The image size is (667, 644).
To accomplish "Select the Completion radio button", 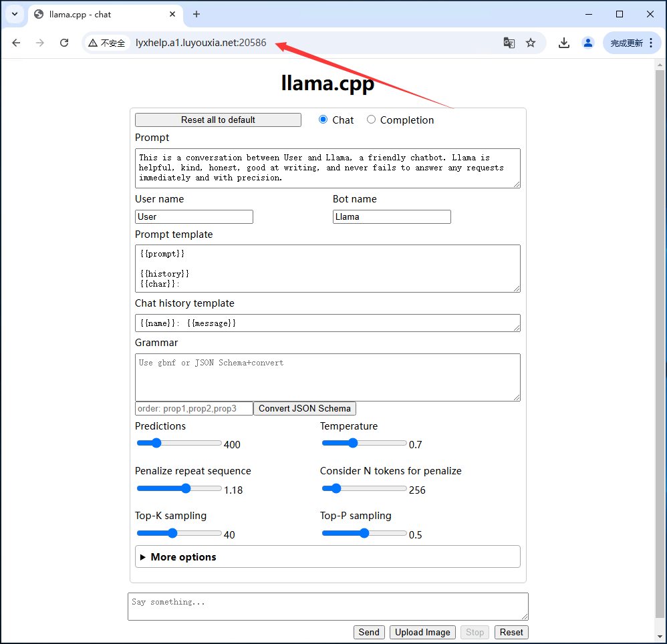I will [x=372, y=120].
